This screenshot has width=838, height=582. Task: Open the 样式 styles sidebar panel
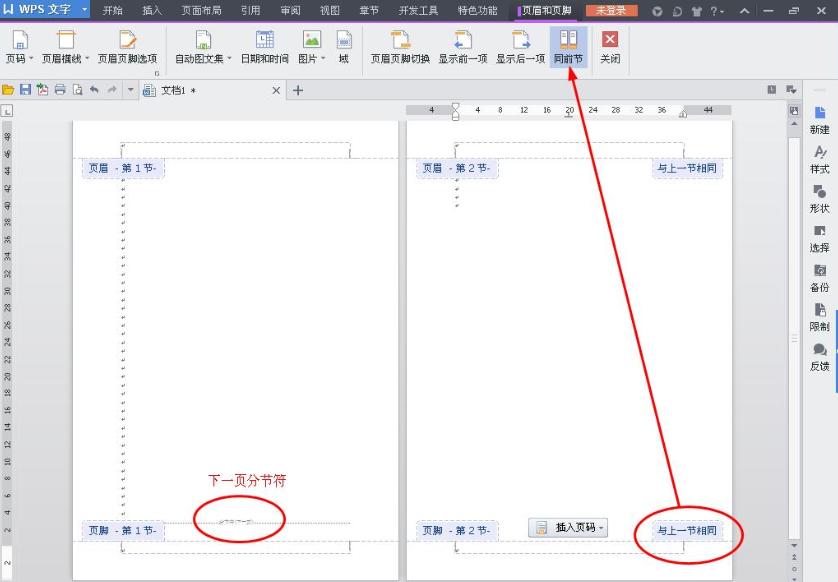(819, 159)
